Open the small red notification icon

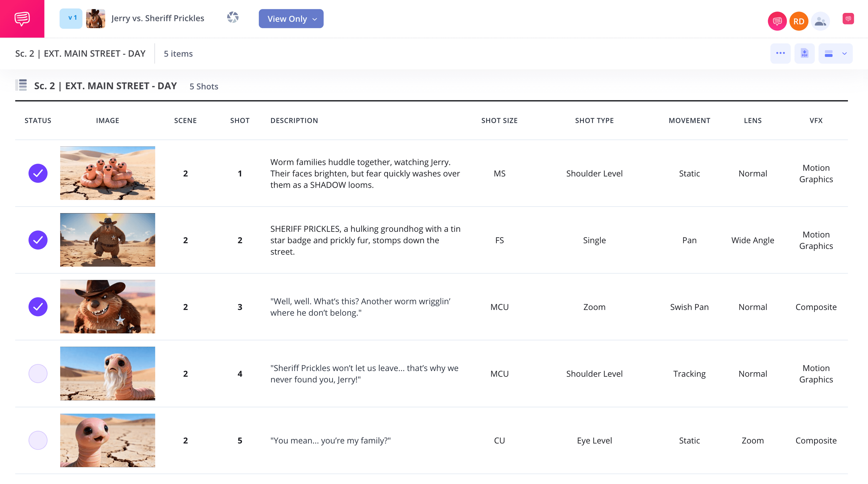pyautogui.click(x=848, y=19)
